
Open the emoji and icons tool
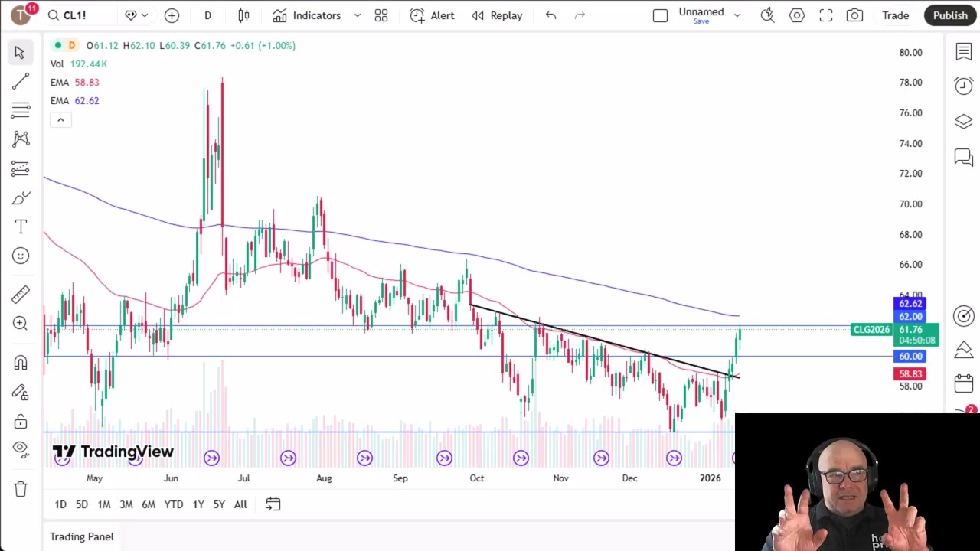point(20,256)
